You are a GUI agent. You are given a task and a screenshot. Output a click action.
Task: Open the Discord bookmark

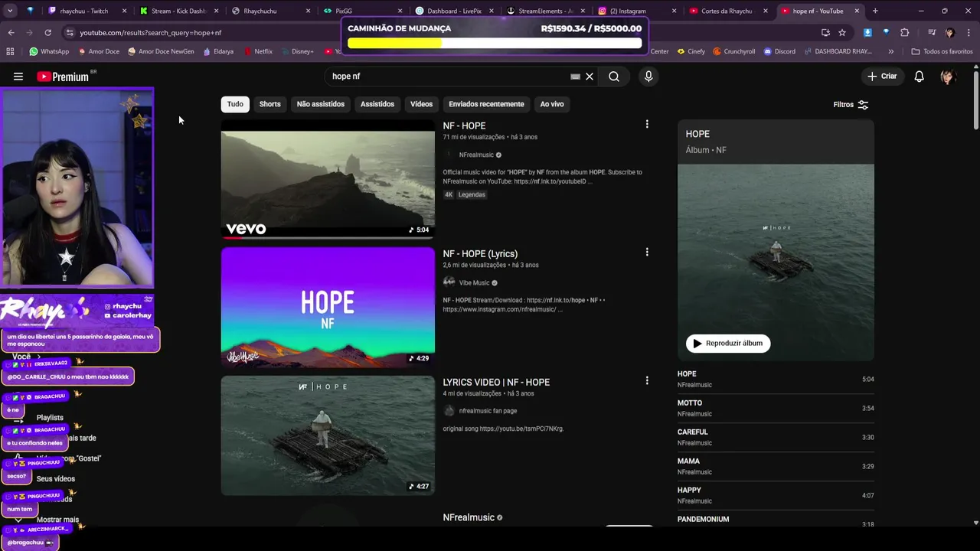pyautogui.click(x=779, y=51)
